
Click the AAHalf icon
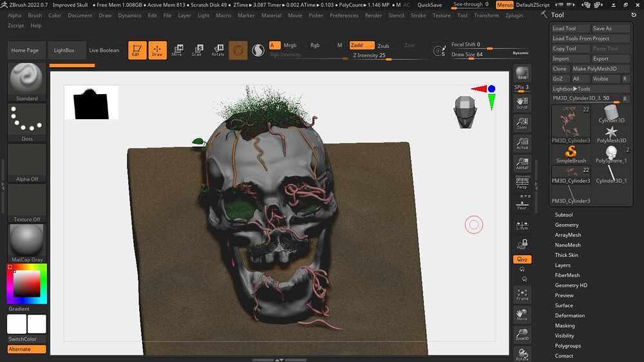[x=522, y=164]
